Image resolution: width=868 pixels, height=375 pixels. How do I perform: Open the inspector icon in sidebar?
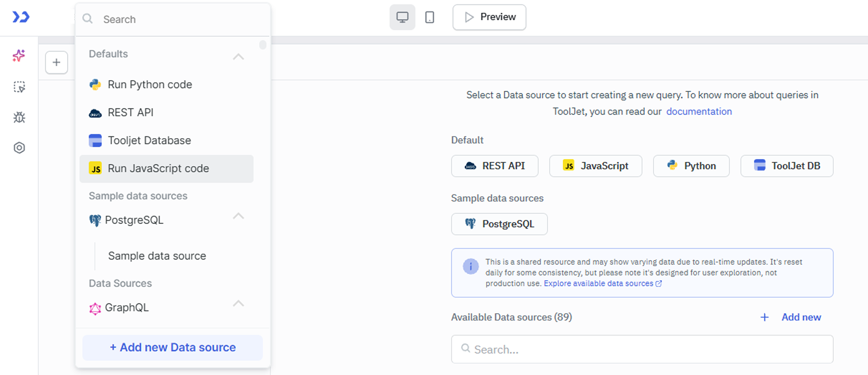[19, 87]
